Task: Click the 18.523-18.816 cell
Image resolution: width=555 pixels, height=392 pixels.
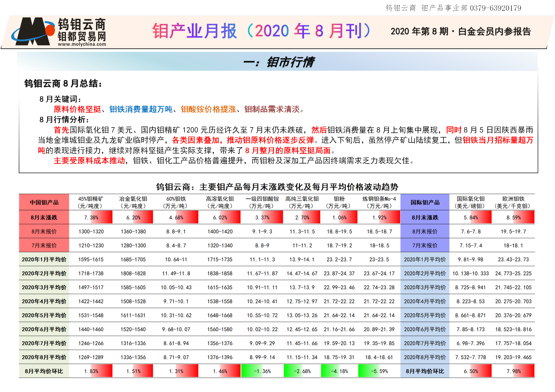Action: click(513, 329)
